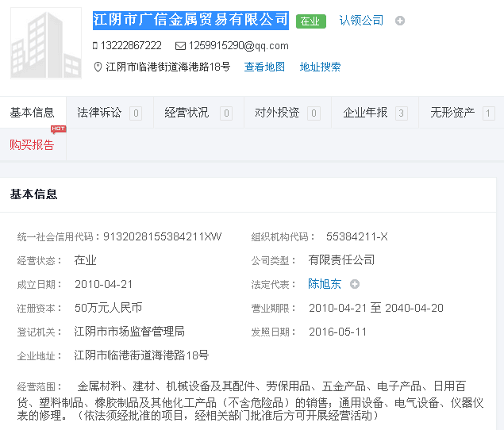The width and height of the screenshot is (504, 430).
Task: Click the plus icon next to 认领公司
Action: pos(400,21)
